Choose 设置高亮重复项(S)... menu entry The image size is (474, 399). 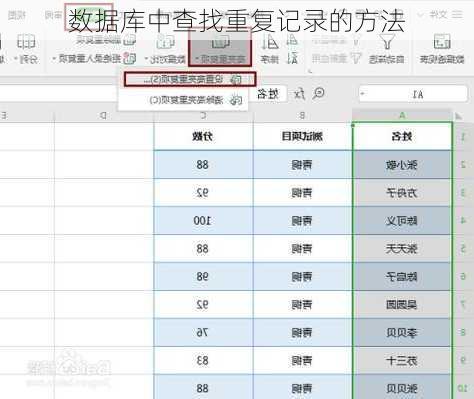tap(190, 79)
